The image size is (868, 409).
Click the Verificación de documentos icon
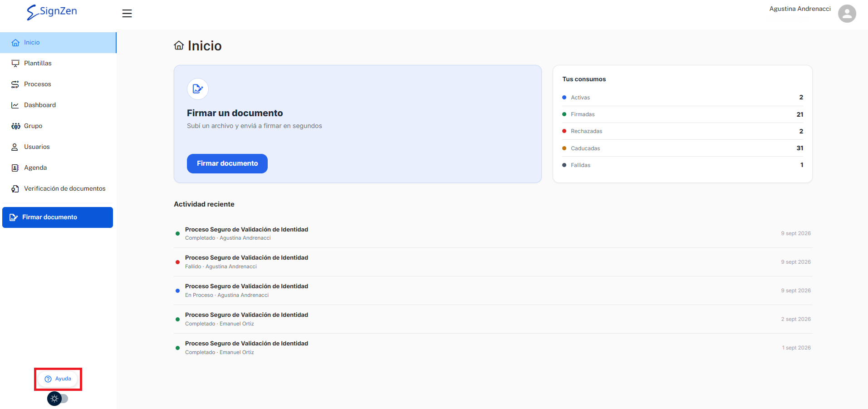(x=15, y=189)
